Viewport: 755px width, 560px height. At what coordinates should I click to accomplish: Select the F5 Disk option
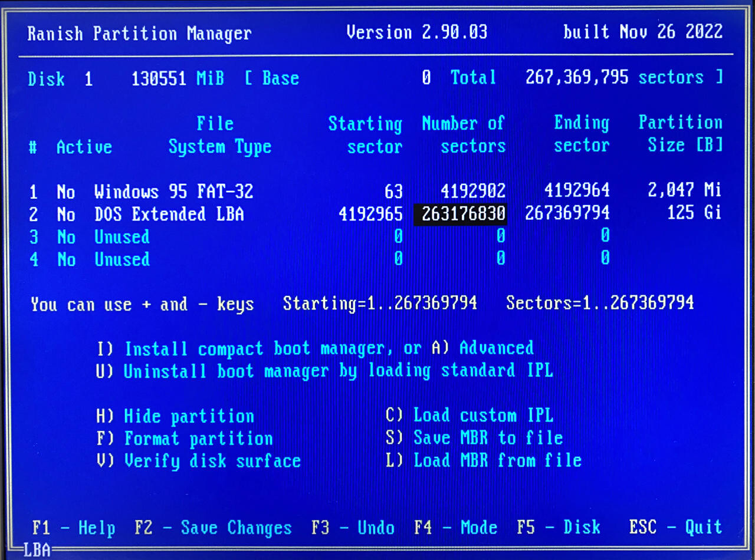pyautogui.click(x=558, y=527)
